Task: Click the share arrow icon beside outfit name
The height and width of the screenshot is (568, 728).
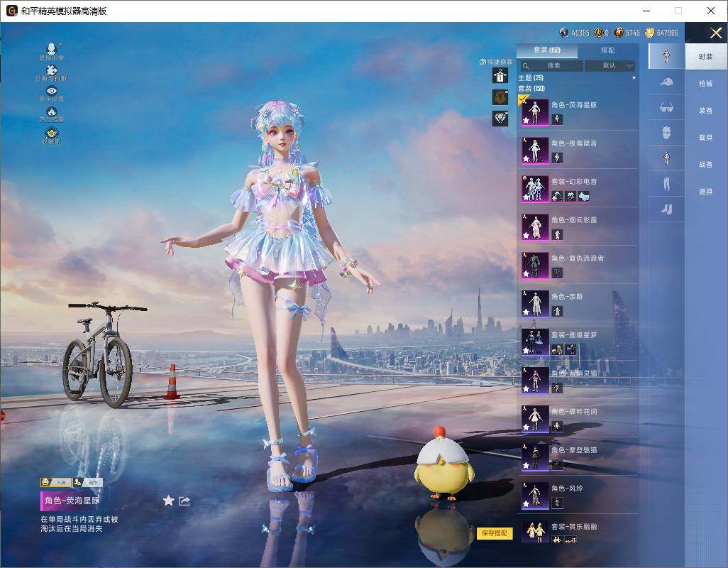Action: coord(184,501)
